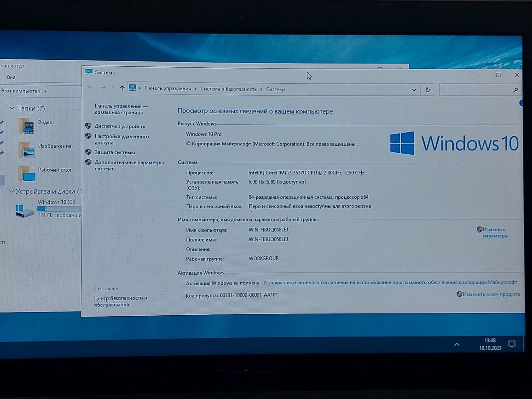The height and width of the screenshot is (399, 532).
Task: Select the Рабочий стол folder icon in Explorer
Action: point(27,173)
